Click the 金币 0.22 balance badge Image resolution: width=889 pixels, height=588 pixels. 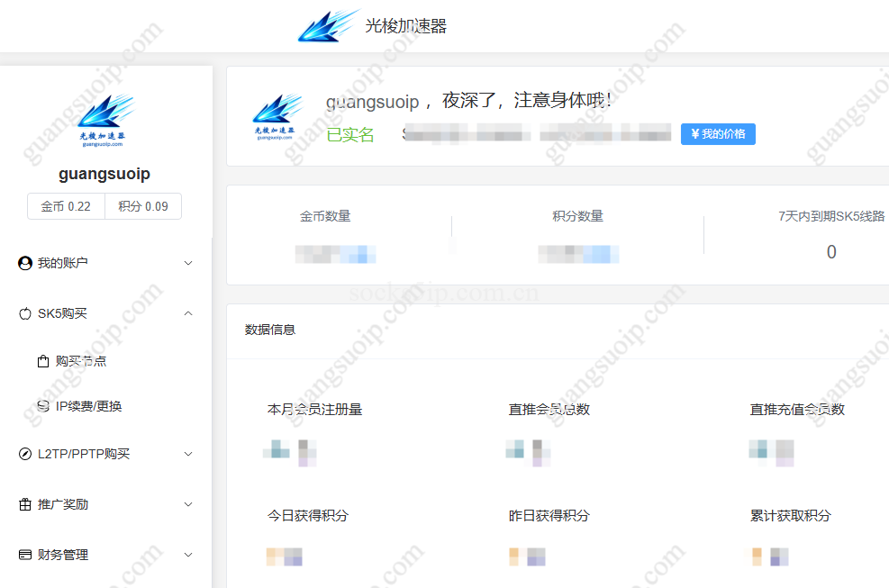[x=65, y=205]
